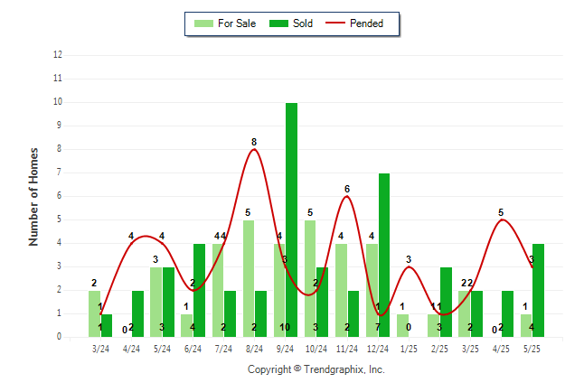Click the For Sale bar for 11/24

click(x=341, y=290)
